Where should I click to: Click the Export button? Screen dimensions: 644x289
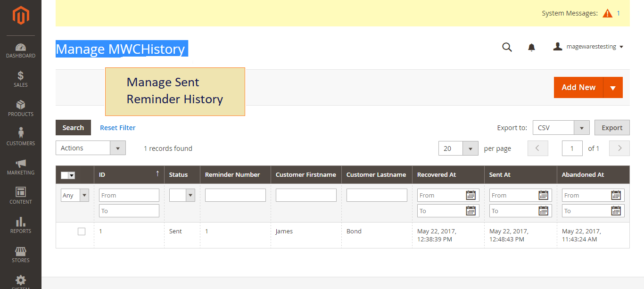[x=612, y=128]
